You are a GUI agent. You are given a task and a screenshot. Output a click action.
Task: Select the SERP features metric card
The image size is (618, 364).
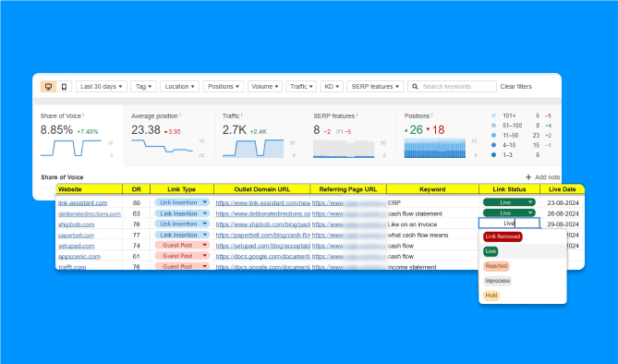pyautogui.click(x=351, y=135)
